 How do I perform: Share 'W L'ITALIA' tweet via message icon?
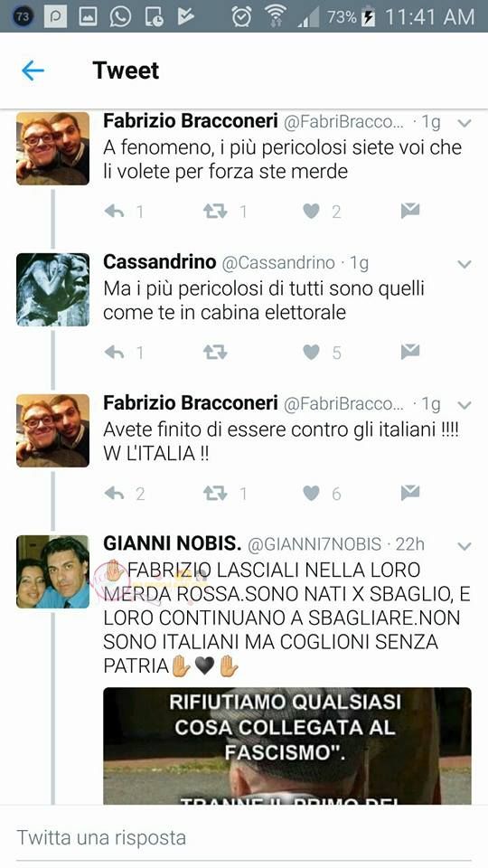[x=410, y=492]
